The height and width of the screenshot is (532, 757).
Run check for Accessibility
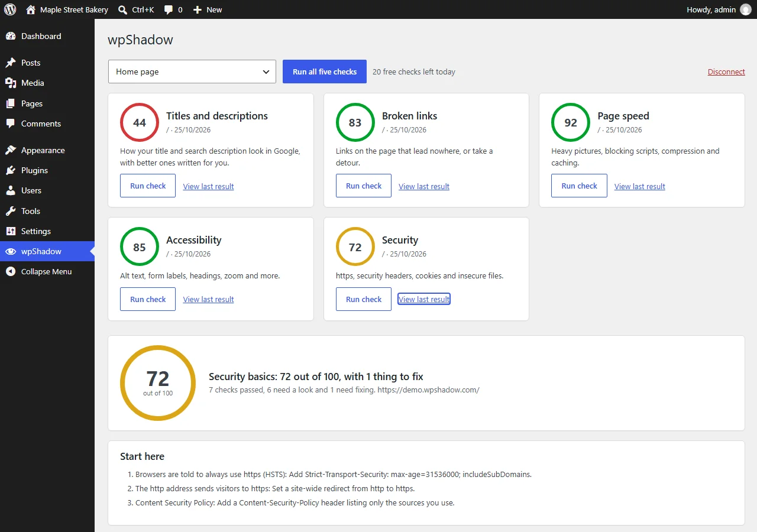[x=148, y=299]
